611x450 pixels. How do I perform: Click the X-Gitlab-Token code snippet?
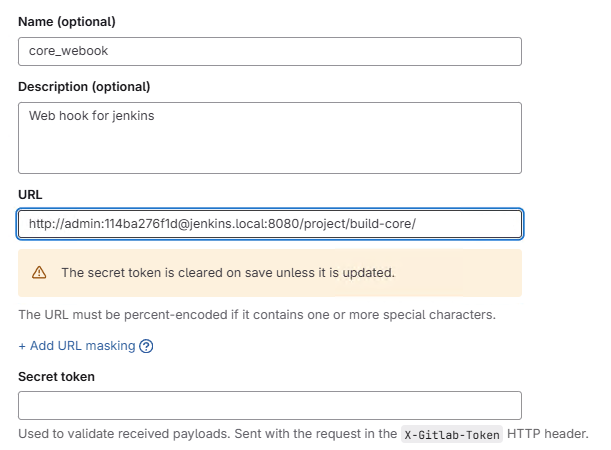453,435
